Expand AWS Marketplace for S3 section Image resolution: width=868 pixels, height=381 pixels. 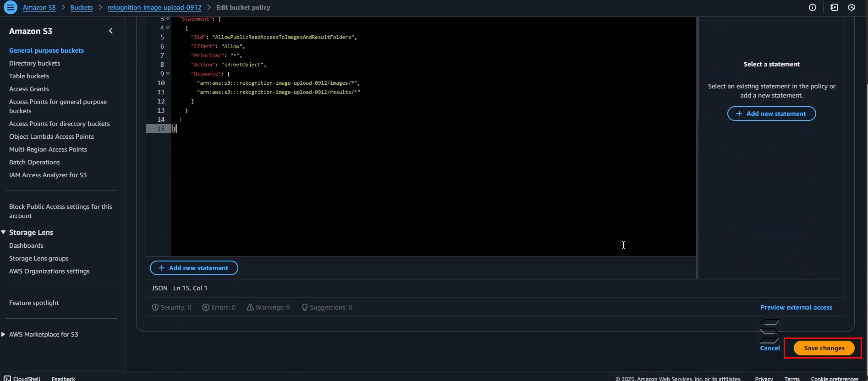(x=4, y=334)
